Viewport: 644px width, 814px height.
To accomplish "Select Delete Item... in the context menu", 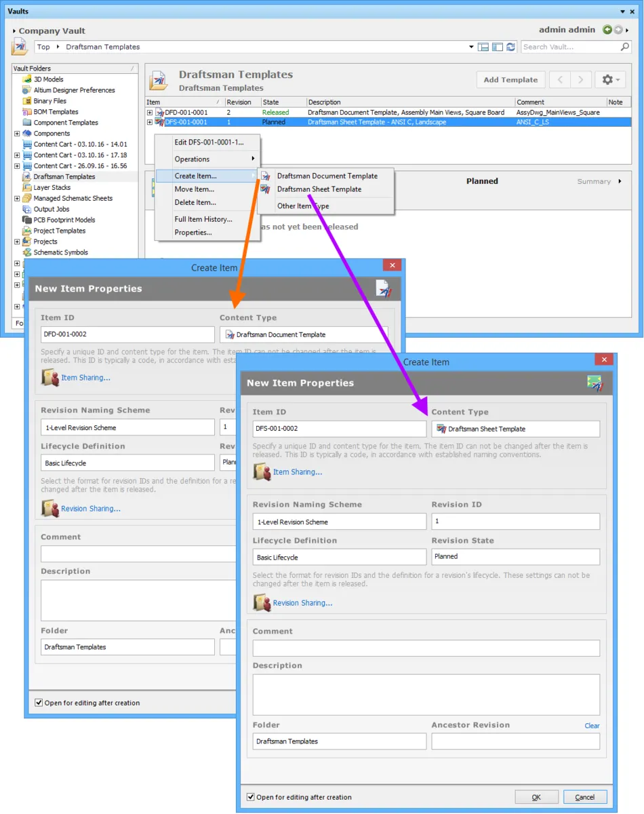I will coord(207,202).
